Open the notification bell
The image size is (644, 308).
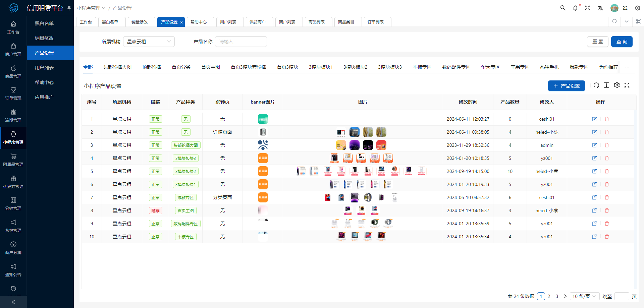click(x=575, y=8)
